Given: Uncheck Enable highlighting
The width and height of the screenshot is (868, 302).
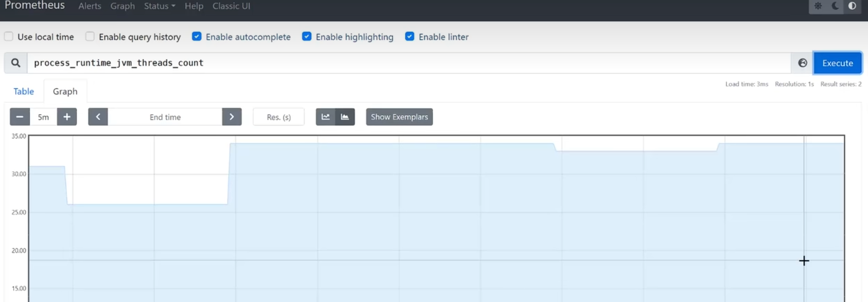Looking at the screenshot, I should pyautogui.click(x=307, y=36).
